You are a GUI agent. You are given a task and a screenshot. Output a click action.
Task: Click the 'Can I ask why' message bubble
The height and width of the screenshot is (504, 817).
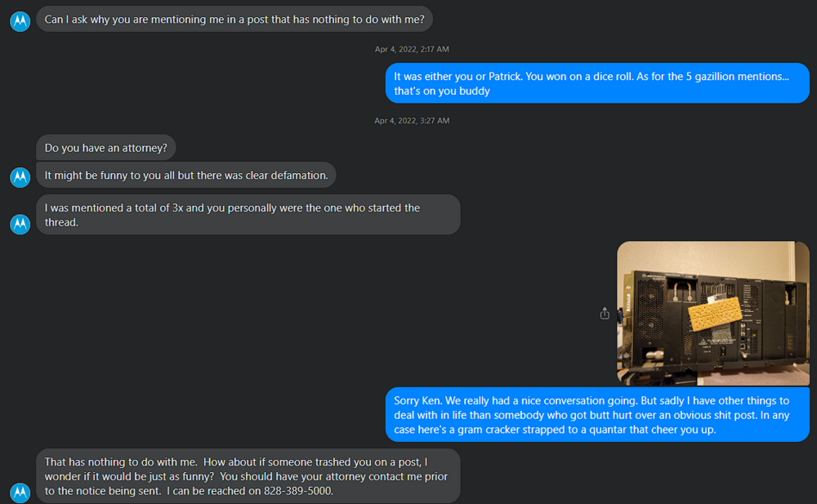[234, 20]
